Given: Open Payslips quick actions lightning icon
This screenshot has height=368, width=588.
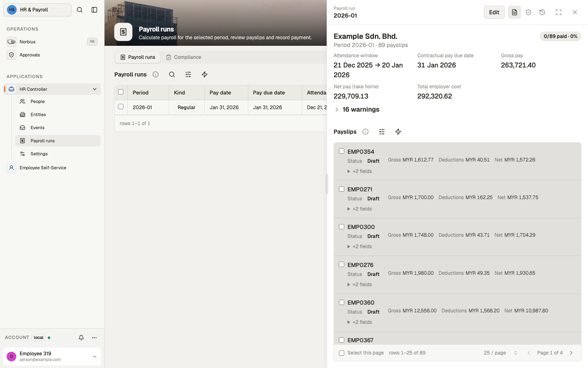Looking at the screenshot, I should [x=398, y=132].
